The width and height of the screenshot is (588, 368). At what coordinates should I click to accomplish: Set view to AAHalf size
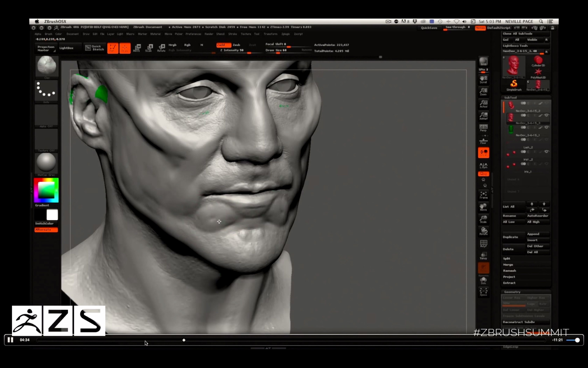pos(483,116)
